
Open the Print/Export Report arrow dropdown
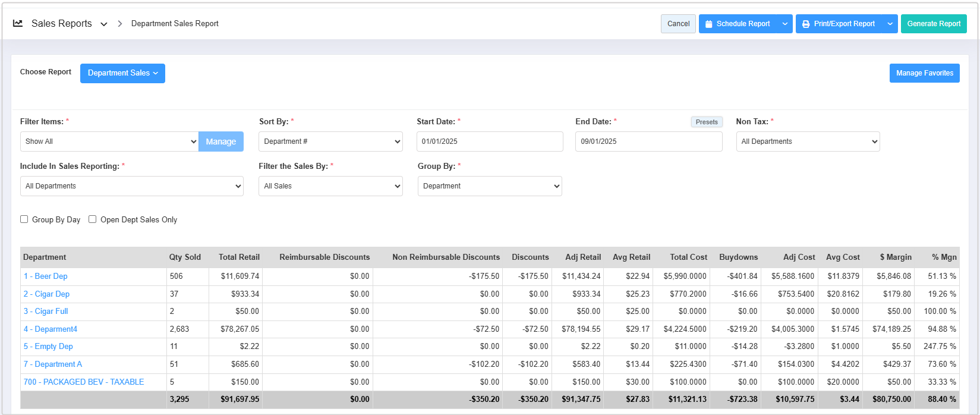click(890, 24)
